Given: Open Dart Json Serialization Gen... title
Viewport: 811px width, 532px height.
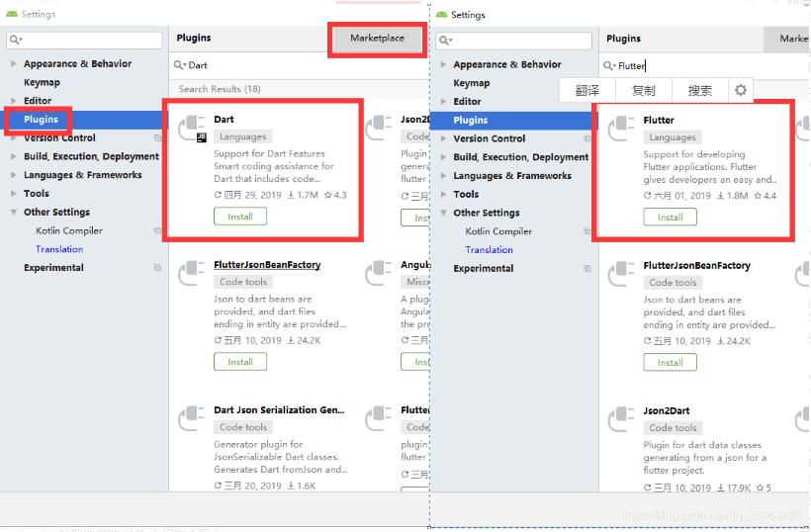Looking at the screenshot, I should [279, 410].
